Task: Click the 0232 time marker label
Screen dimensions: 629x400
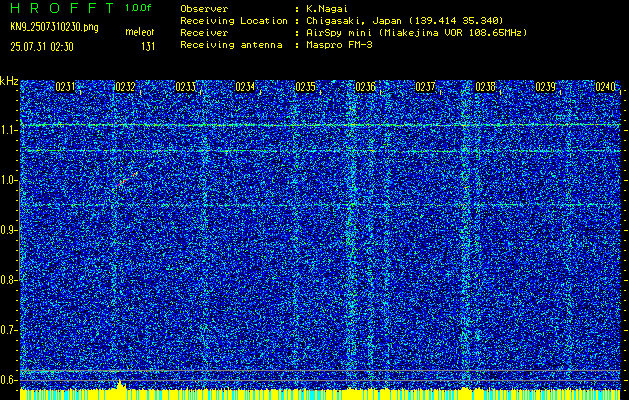Action: click(125, 87)
